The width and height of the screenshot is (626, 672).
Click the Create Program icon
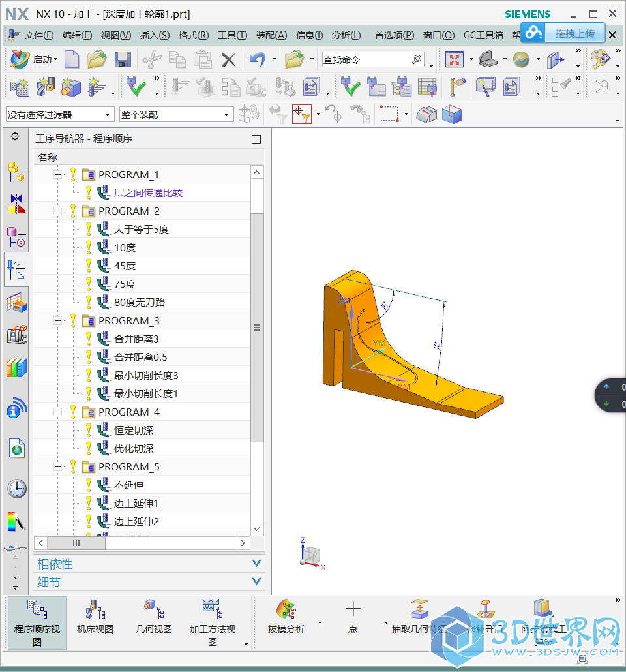(x=20, y=87)
